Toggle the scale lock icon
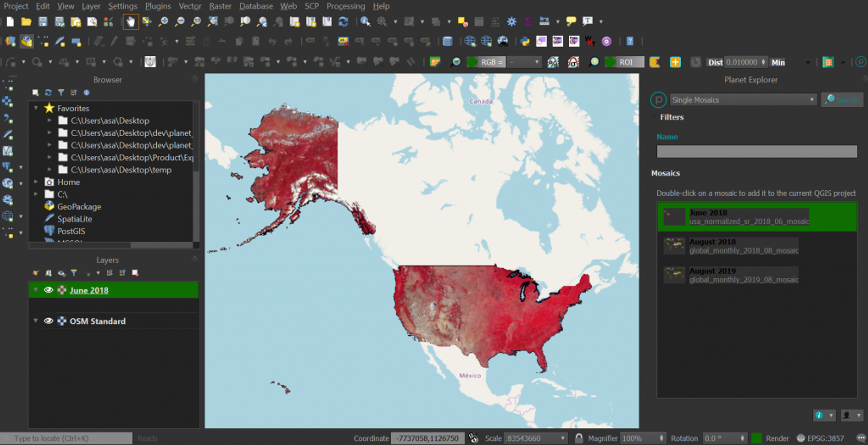This screenshot has width=868, height=445. tap(579, 438)
